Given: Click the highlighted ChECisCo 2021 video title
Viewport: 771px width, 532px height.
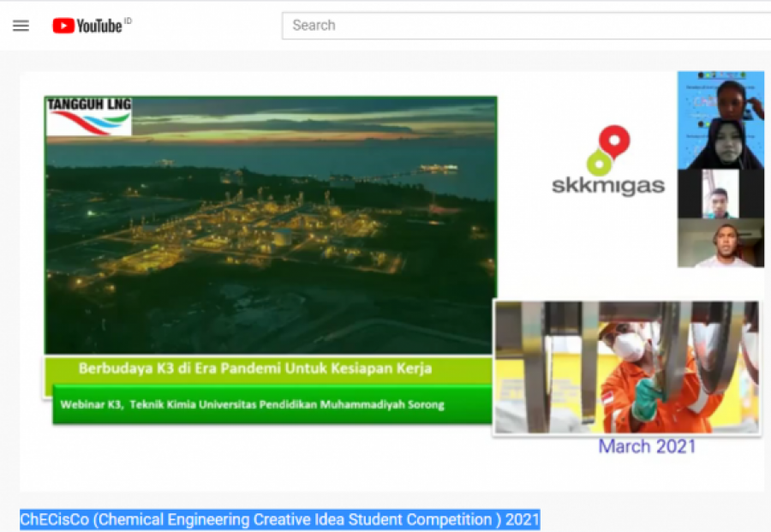Looking at the screenshot, I should [280, 520].
